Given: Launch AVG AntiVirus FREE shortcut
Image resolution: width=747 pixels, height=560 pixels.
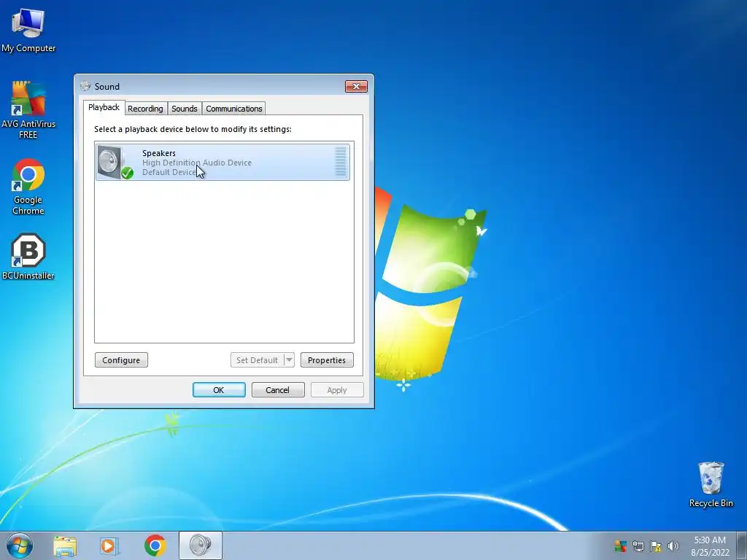Looking at the screenshot, I should tap(28, 110).
